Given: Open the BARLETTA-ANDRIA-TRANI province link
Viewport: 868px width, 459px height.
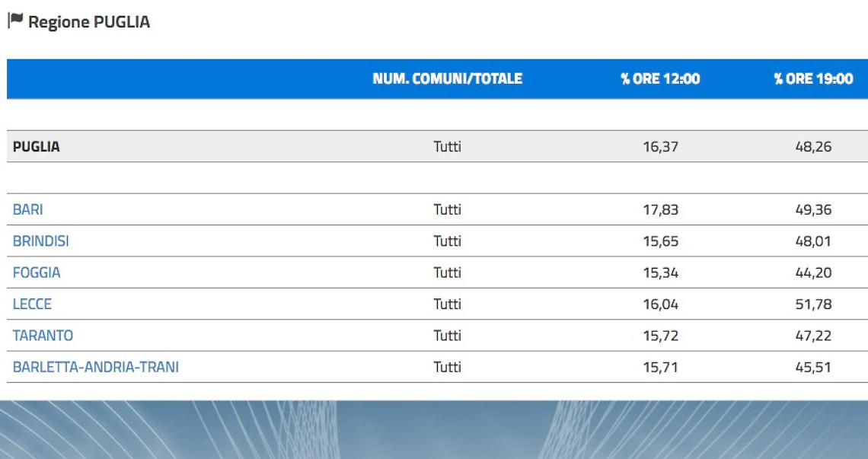Looking at the screenshot, I should point(96,367).
